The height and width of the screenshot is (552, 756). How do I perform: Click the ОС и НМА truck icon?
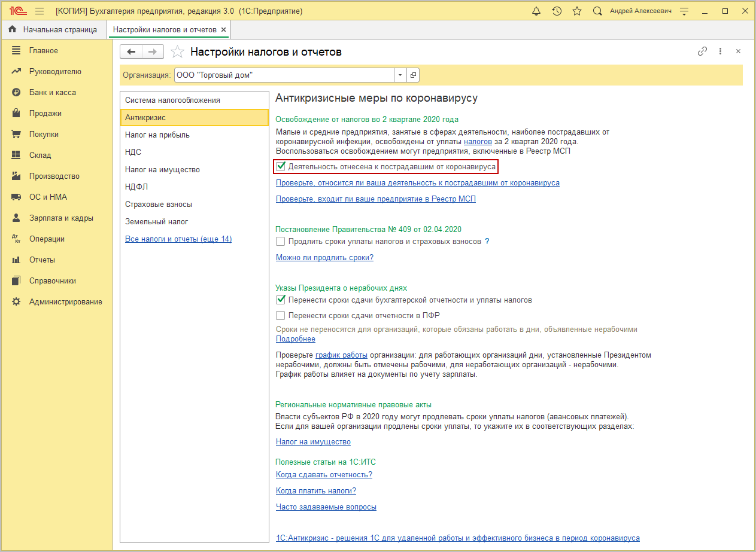pos(16,197)
